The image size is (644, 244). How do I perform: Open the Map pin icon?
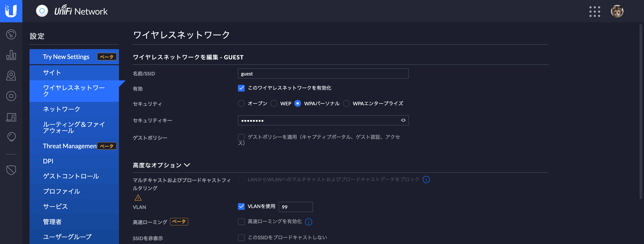coord(11,75)
